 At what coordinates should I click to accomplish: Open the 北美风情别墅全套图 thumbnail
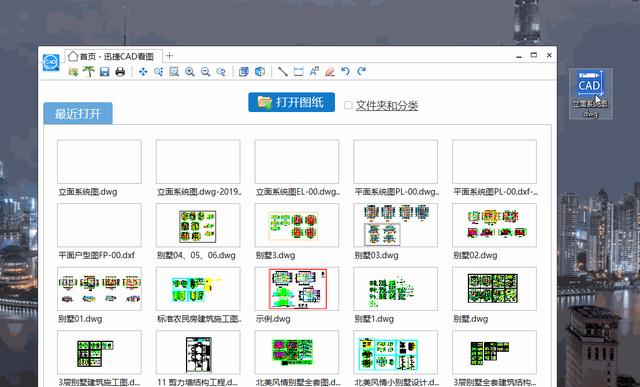[x=297, y=353]
